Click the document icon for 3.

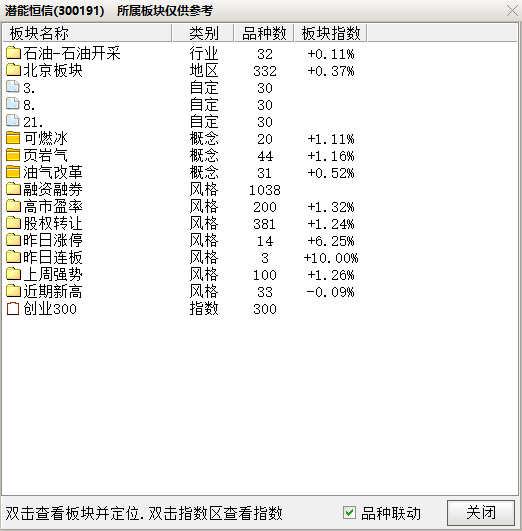(13, 87)
